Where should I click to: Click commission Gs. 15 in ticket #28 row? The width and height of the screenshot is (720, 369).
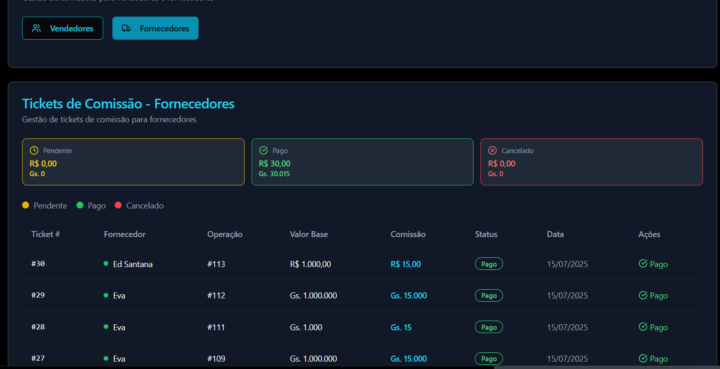(401, 327)
